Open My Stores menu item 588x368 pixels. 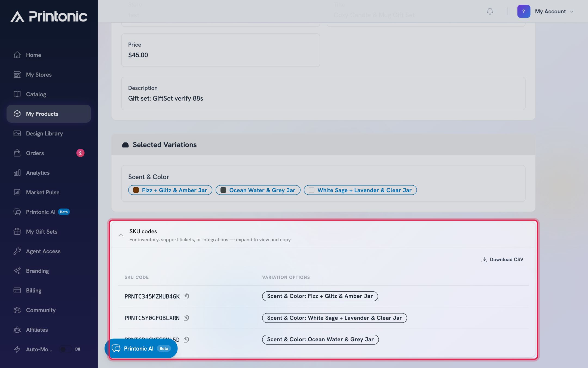(49, 74)
